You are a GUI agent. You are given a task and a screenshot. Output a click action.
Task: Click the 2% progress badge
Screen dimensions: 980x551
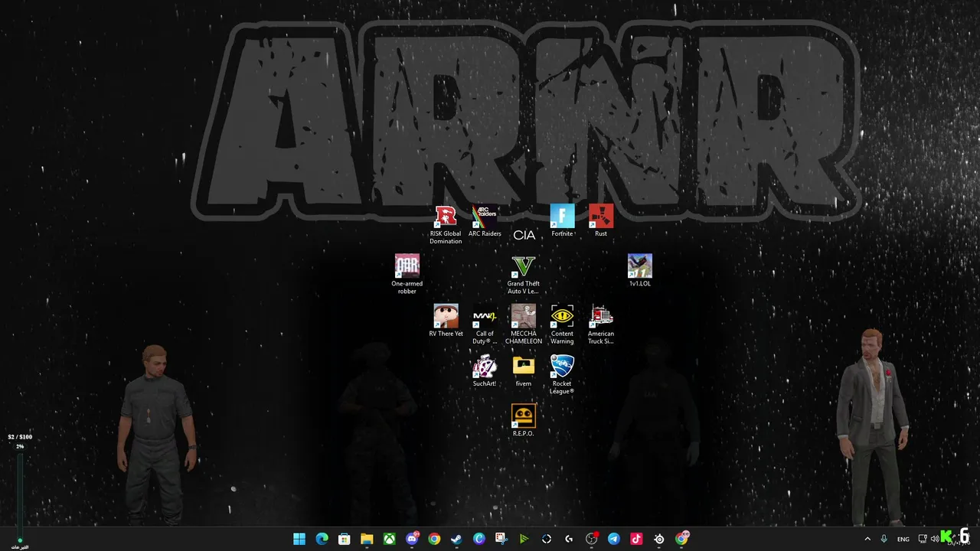coord(20,446)
